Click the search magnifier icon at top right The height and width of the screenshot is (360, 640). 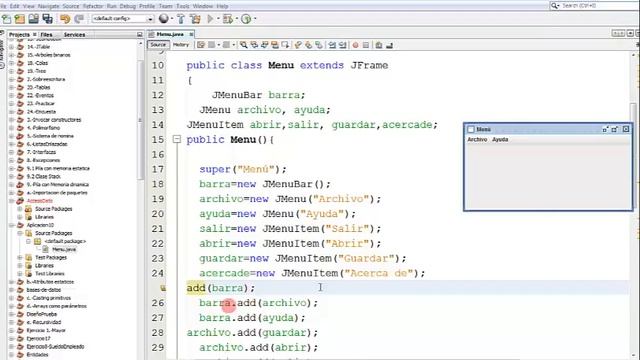point(555,6)
